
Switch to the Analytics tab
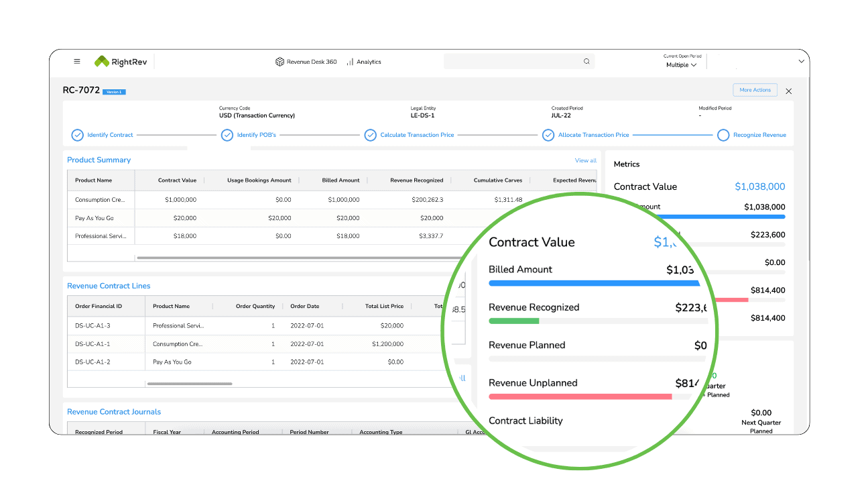click(369, 62)
